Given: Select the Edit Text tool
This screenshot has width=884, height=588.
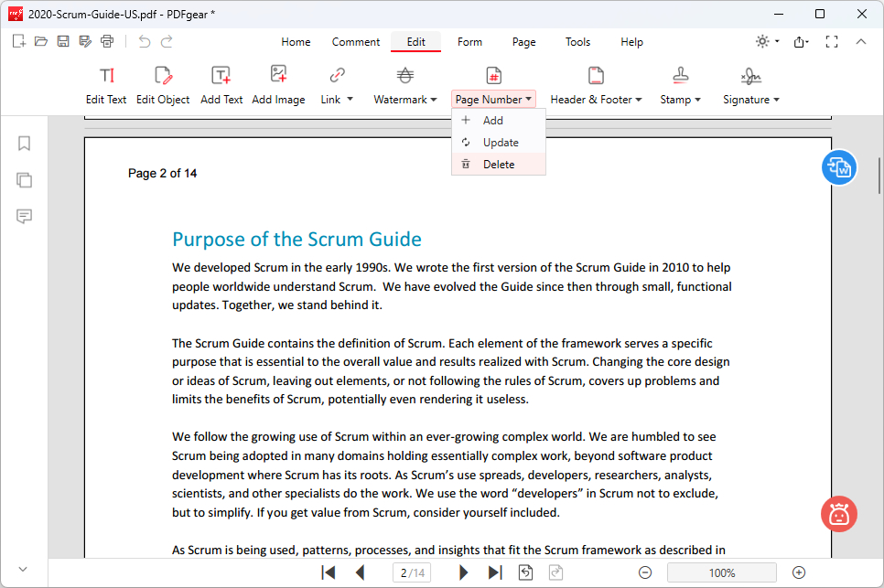Looking at the screenshot, I should pyautogui.click(x=106, y=85).
